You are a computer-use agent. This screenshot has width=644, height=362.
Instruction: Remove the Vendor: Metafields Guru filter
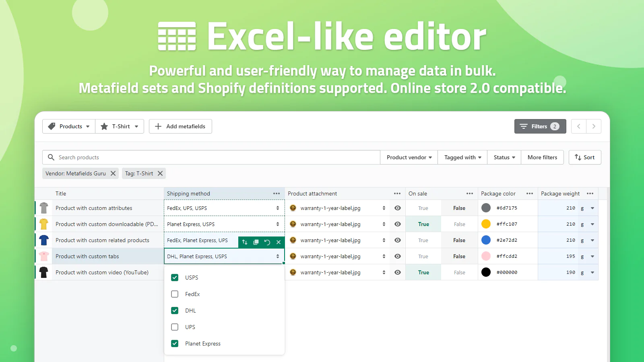113,173
